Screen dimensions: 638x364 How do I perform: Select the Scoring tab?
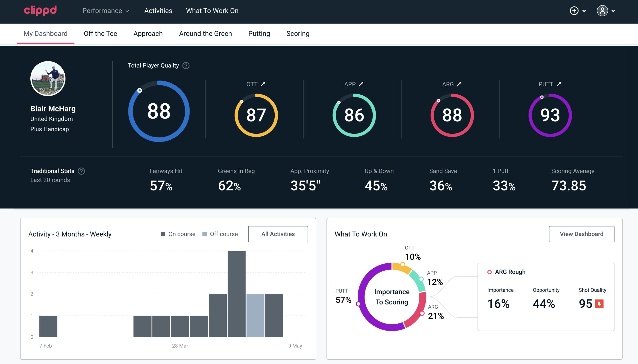[x=298, y=34]
